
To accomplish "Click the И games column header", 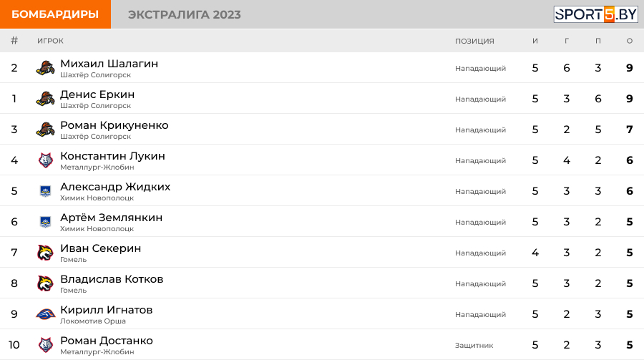I will tap(535, 41).
